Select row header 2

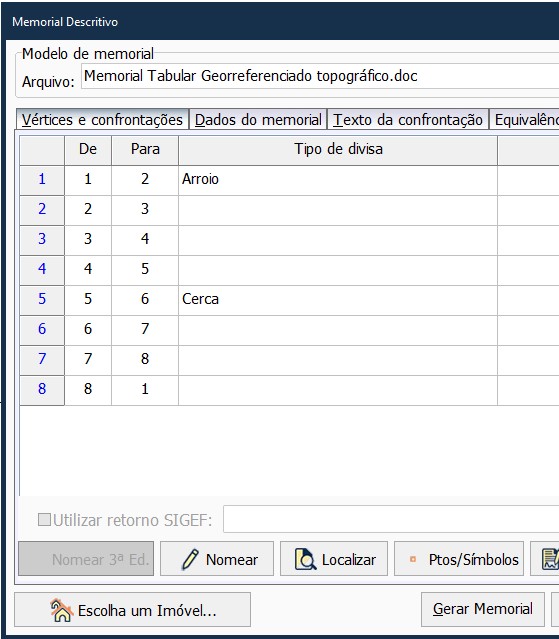(42, 209)
